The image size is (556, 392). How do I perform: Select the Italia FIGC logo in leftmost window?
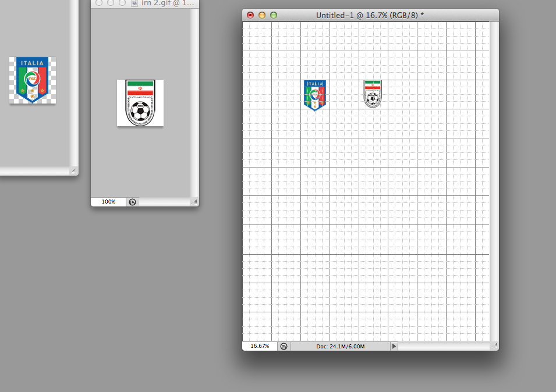coord(33,80)
